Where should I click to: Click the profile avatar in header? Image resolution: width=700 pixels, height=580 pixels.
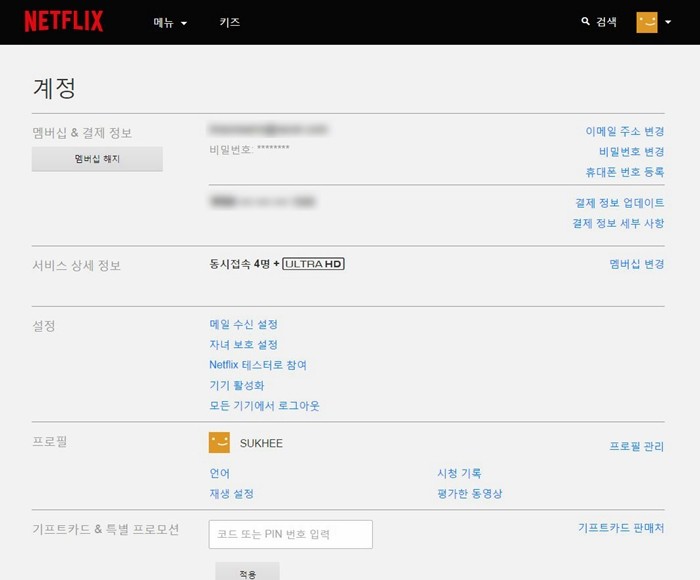[x=647, y=22]
